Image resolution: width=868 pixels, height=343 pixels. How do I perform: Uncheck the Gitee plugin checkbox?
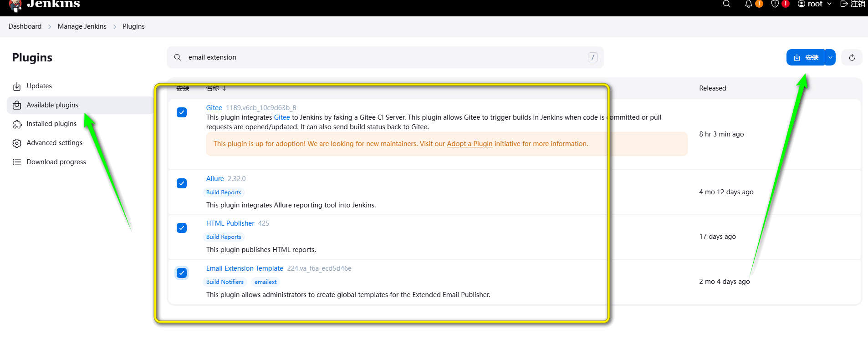[x=182, y=112]
